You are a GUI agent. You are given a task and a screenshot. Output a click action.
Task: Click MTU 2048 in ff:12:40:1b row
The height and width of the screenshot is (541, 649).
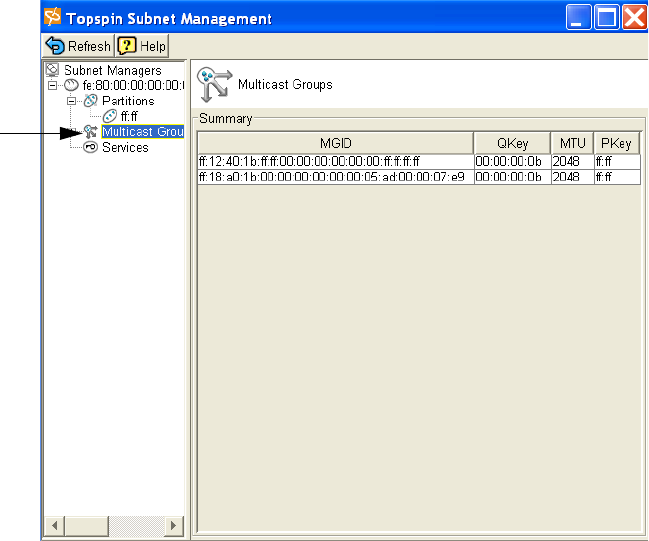572,161
